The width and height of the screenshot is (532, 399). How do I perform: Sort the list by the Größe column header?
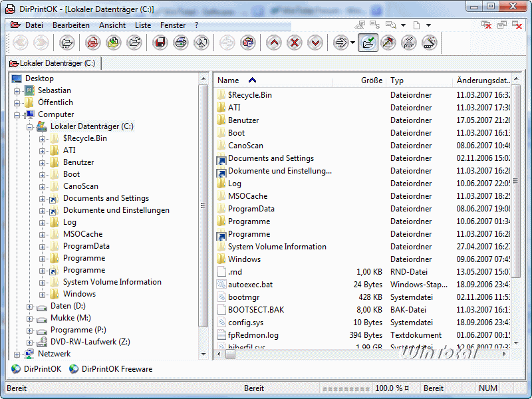point(359,80)
